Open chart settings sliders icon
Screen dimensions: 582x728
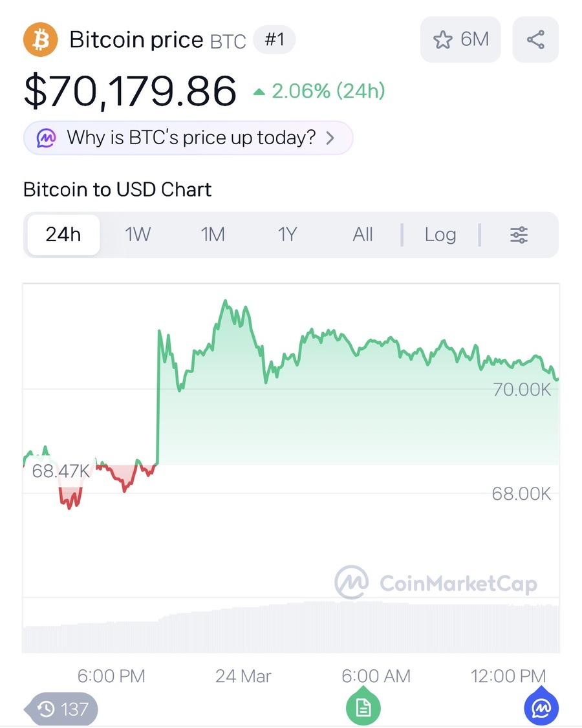coord(519,235)
